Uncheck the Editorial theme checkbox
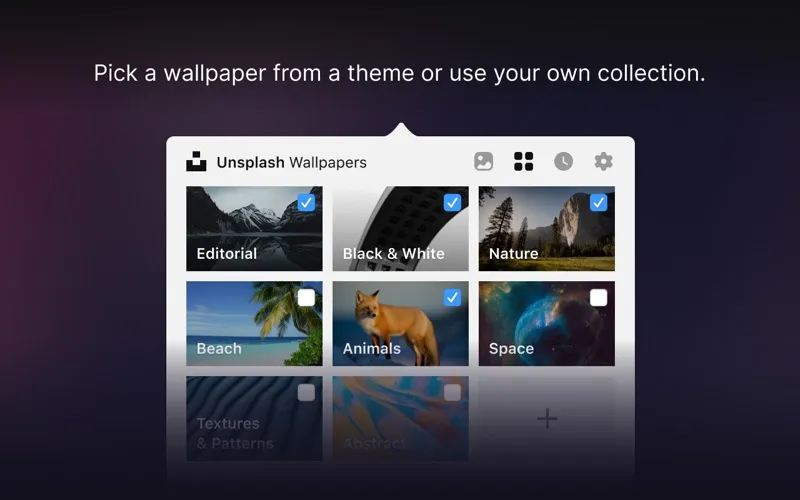This screenshot has height=500, width=800. tap(306, 203)
